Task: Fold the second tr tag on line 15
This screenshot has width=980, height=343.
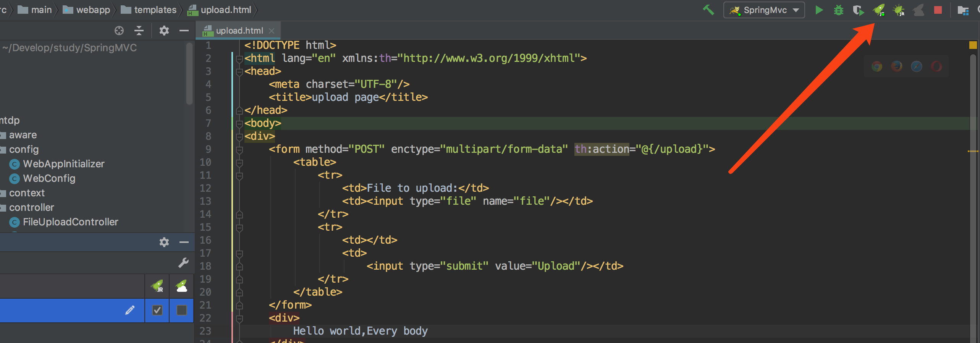Action: tap(239, 228)
